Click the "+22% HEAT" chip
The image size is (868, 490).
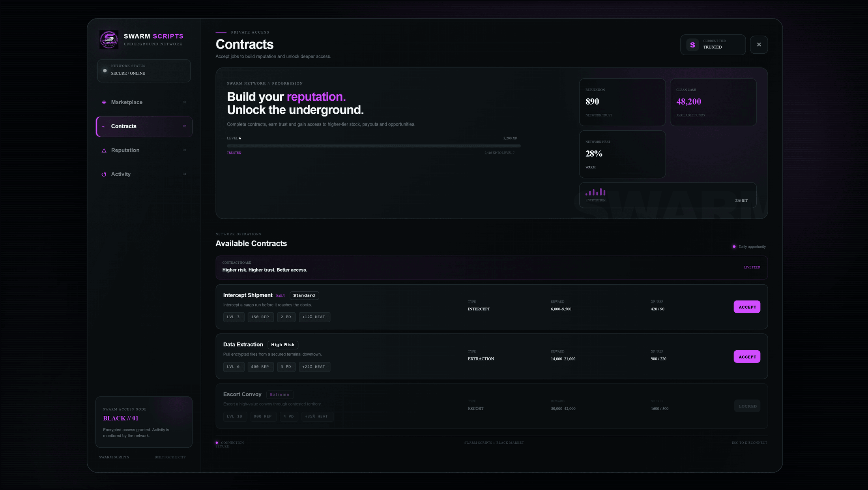point(314,367)
